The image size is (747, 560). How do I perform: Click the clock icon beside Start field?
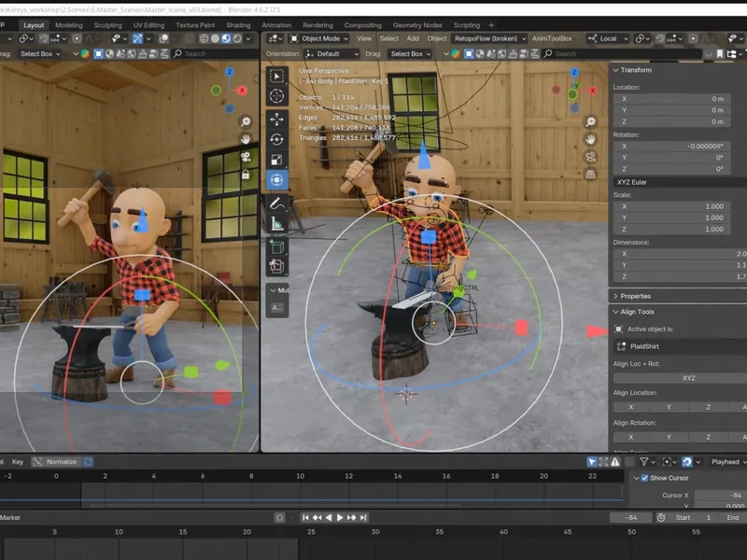661,518
